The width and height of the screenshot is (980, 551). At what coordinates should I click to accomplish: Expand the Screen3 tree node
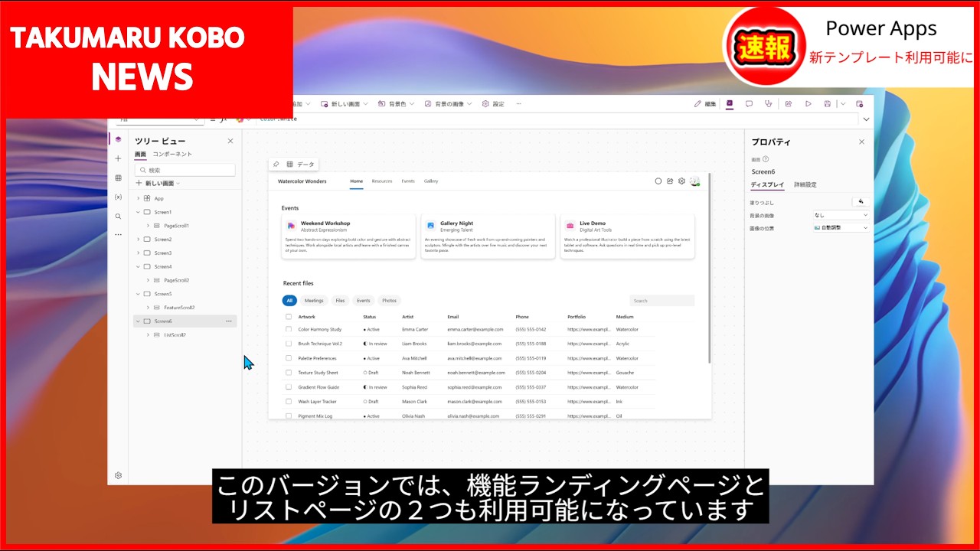pos(138,253)
